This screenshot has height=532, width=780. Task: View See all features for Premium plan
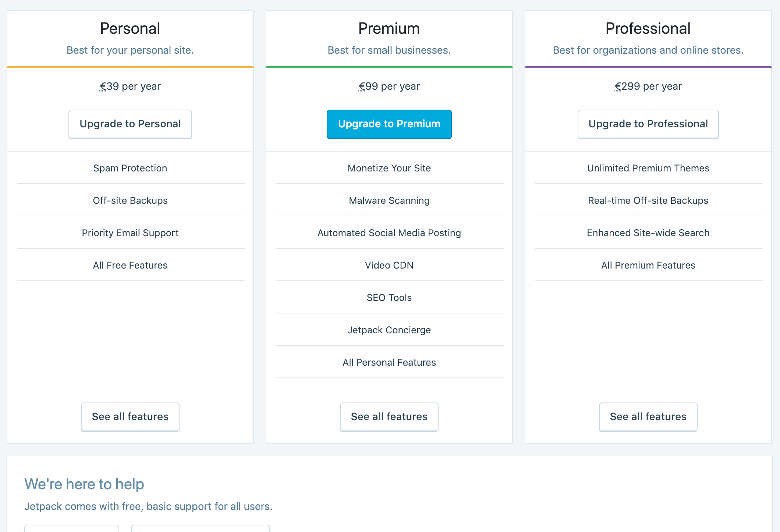(389, 417)
